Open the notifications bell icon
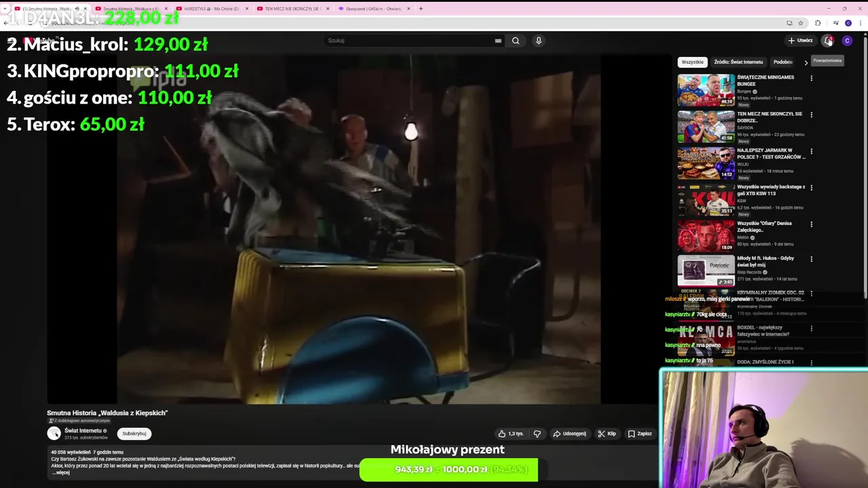The width and height of the screenshot is (868, 488). (828, 41)
